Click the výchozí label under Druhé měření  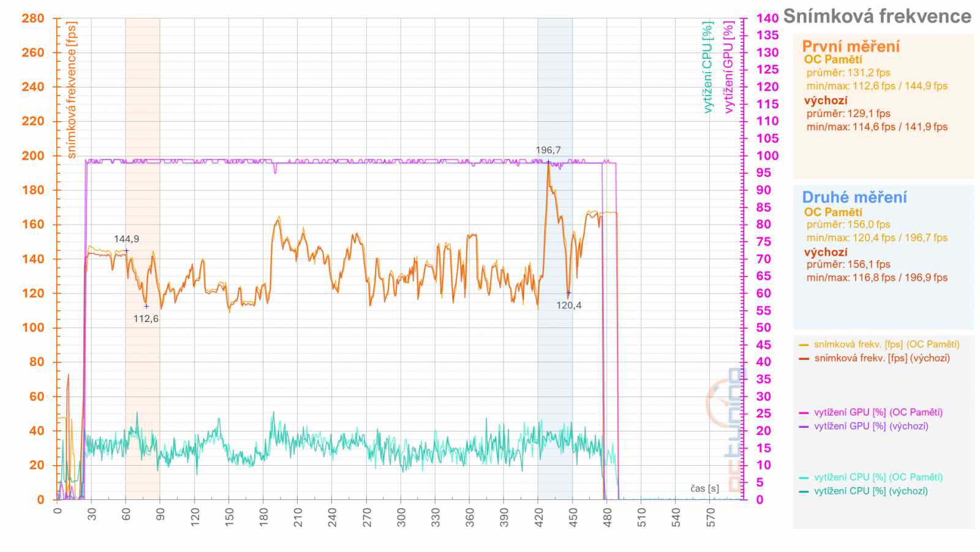pos(826,252)
